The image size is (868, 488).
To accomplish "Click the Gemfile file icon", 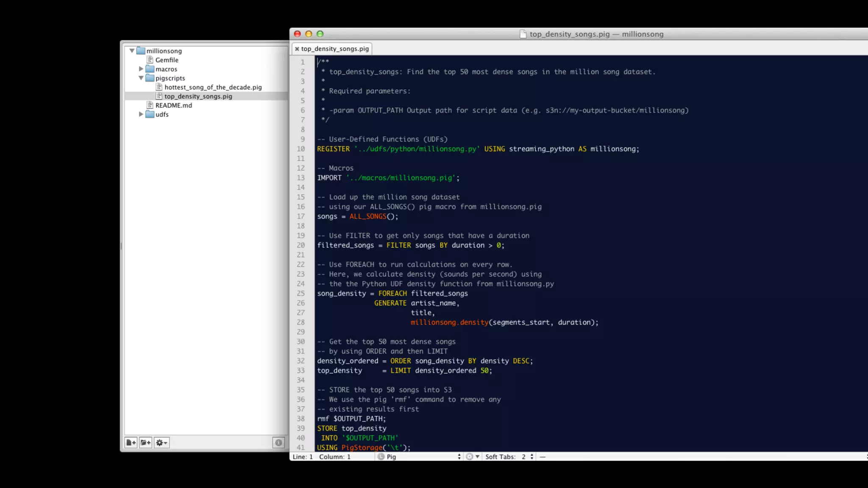I will click(150, 60).
